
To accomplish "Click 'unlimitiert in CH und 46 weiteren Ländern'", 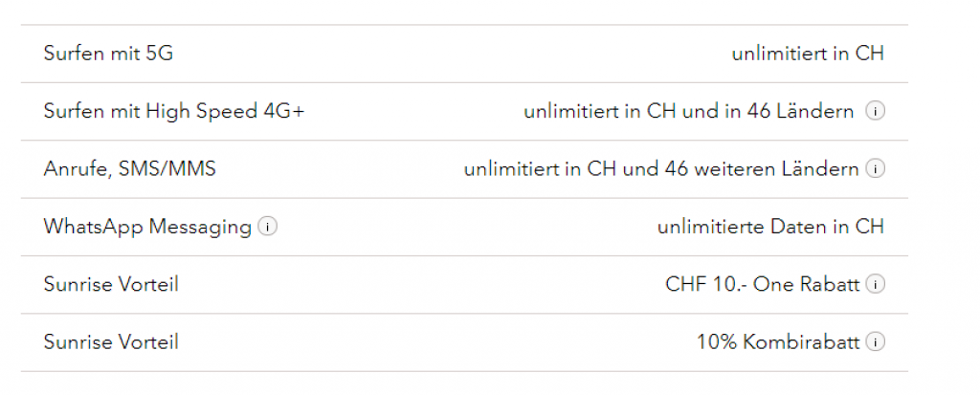I will point(661,169).
